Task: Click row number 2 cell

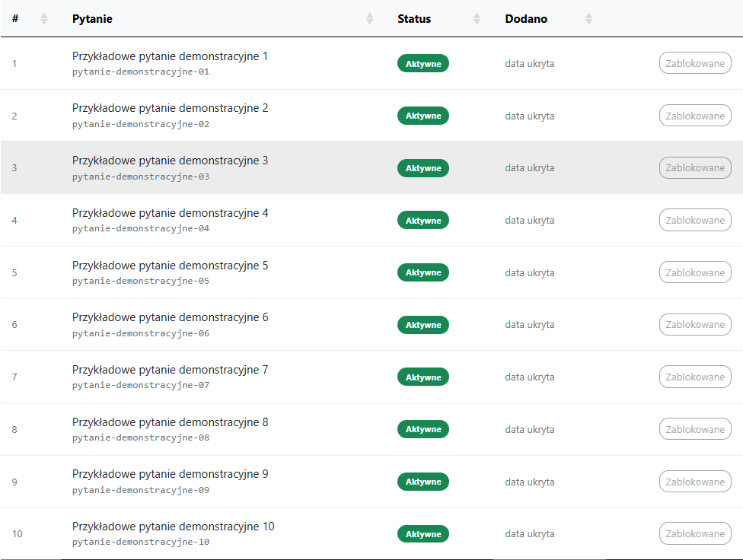Action: tap(14, 116)
